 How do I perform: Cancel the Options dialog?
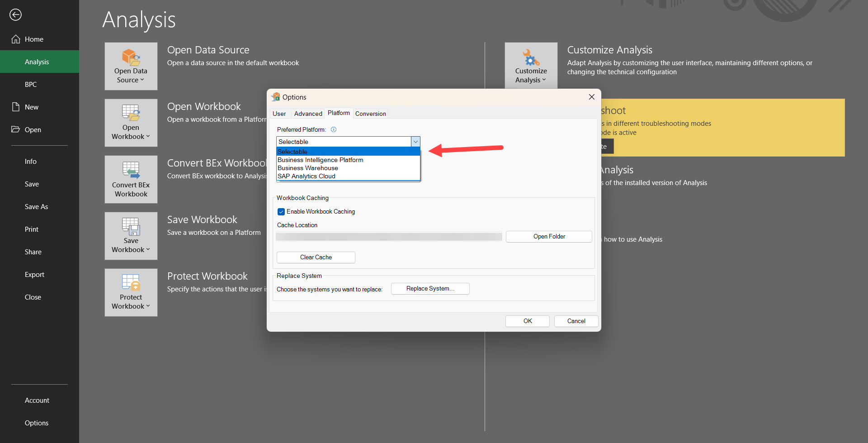pyautogui.click(x=576, y=321)
